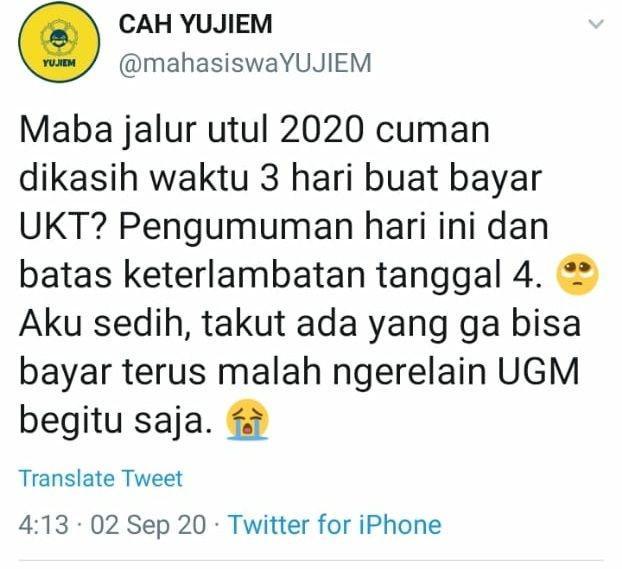Open the Twitter for iPhone source link
The image size is (622, 569).
[336, 525]
